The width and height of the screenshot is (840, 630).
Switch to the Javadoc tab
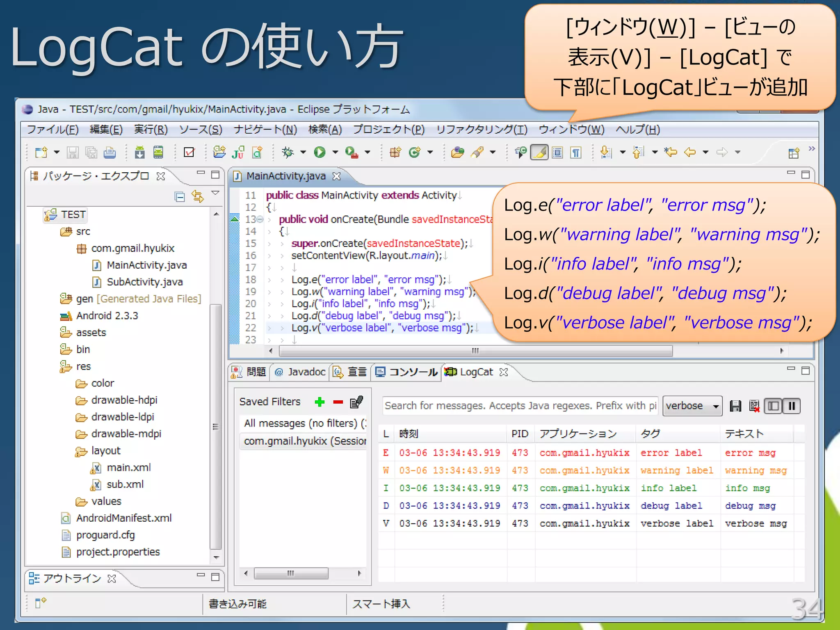click(299, 372)
